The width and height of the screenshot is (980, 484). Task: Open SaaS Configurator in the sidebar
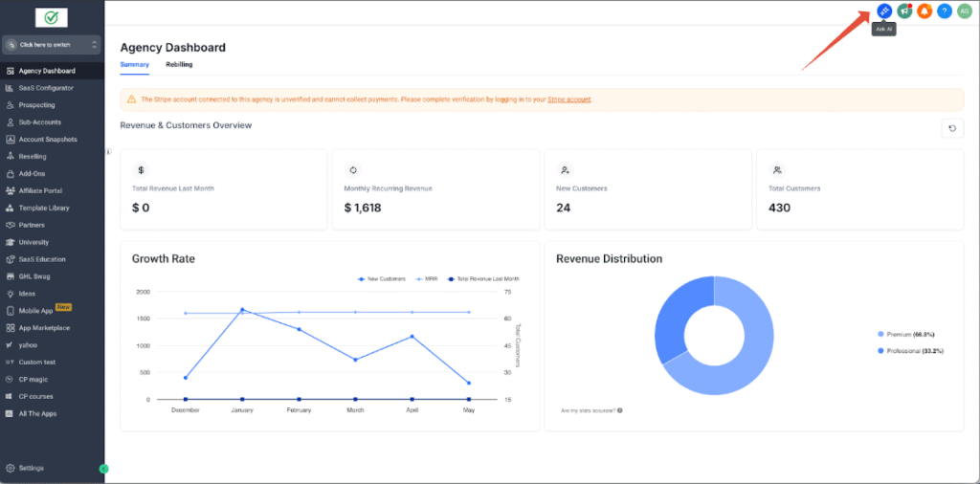(x=46, y=88)
